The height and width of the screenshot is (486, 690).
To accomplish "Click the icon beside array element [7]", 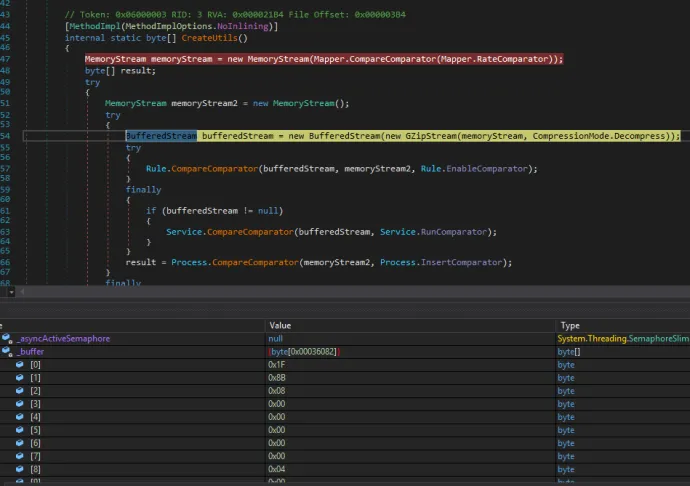I will [20, 456].
